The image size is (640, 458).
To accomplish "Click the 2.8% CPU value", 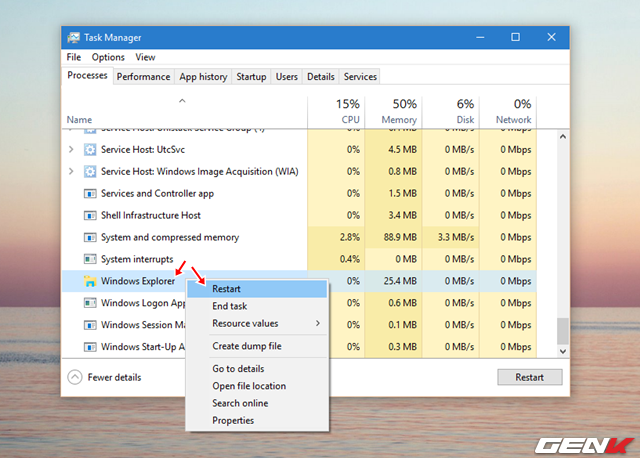I will tap(350, 237).
